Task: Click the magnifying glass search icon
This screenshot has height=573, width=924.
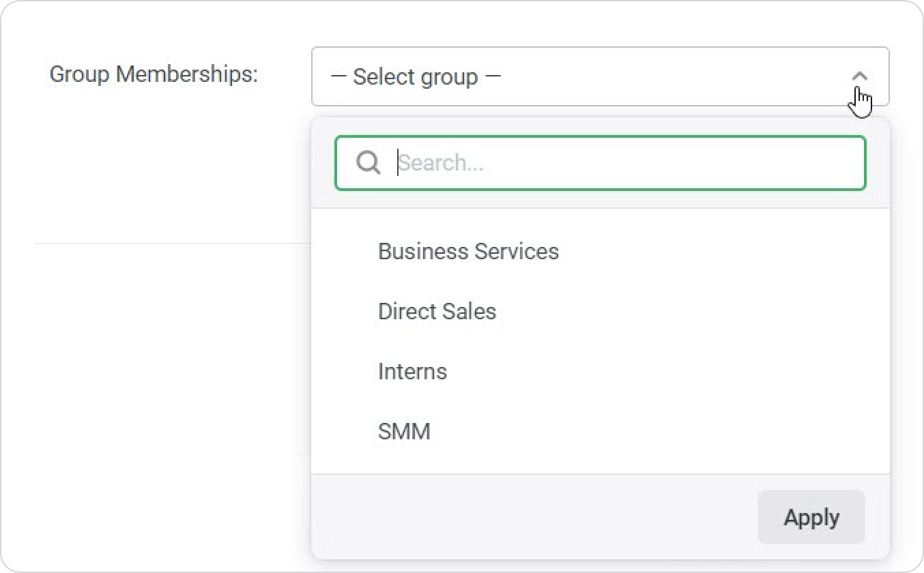Action: tap(369, 163)
